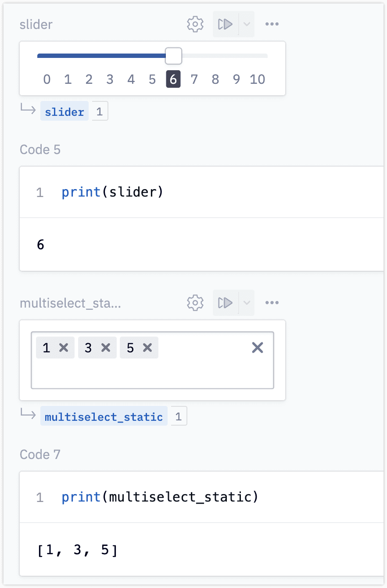Click the slider handle knob
The width and height of the screenshot is (387, 588).
[x=173, y=56]
